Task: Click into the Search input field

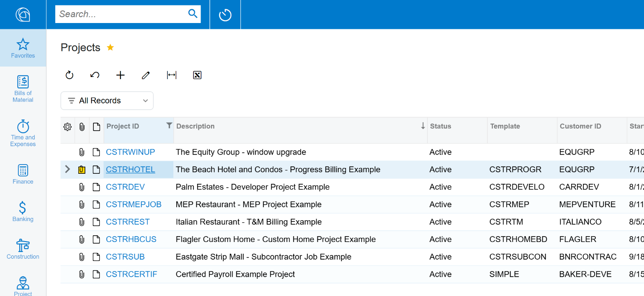Action: coord(121,14)
